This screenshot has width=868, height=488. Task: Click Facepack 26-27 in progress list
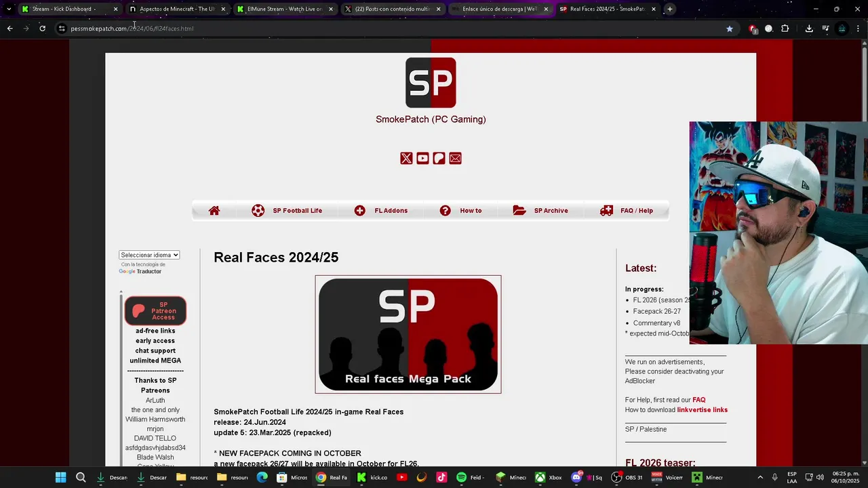coord(657,312)
